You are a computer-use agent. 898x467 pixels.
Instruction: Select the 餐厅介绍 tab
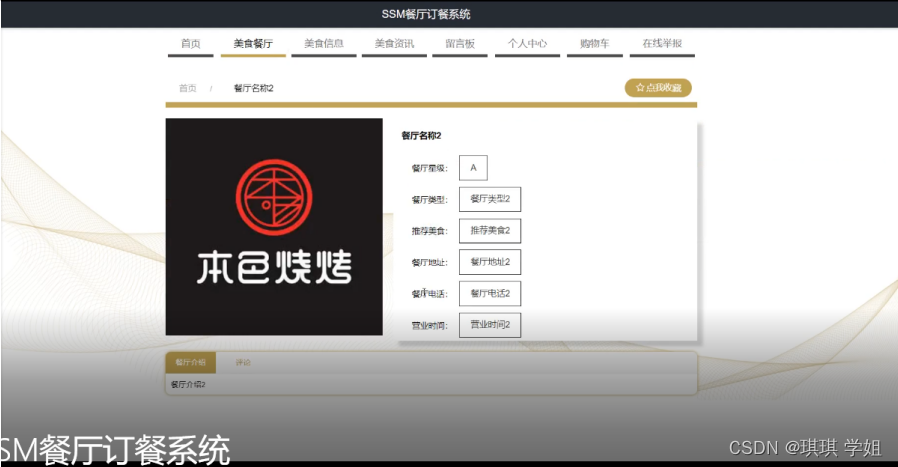191,363
